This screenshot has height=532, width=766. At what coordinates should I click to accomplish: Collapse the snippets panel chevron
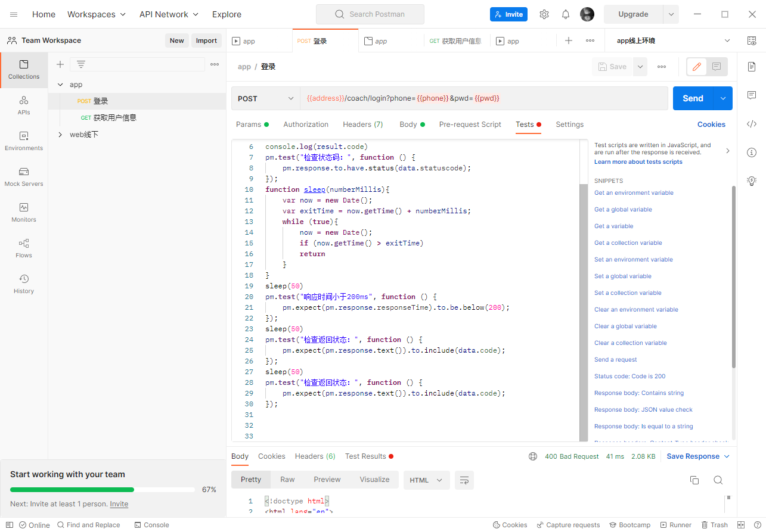(x=727, y=151)
